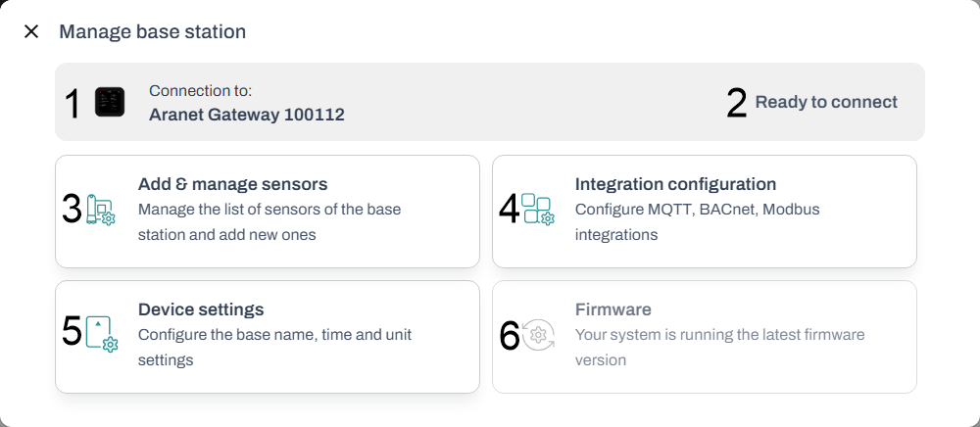
Task: Click the 'Manage the list of sensors' description
Action: 269,221
